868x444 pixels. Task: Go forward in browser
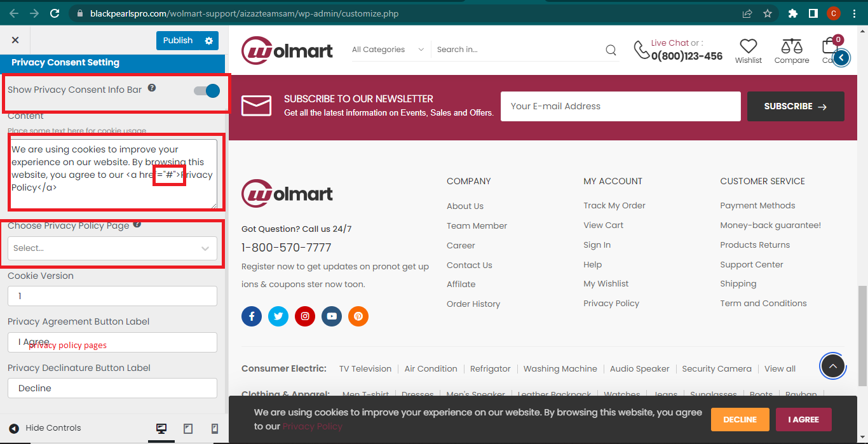34,13
